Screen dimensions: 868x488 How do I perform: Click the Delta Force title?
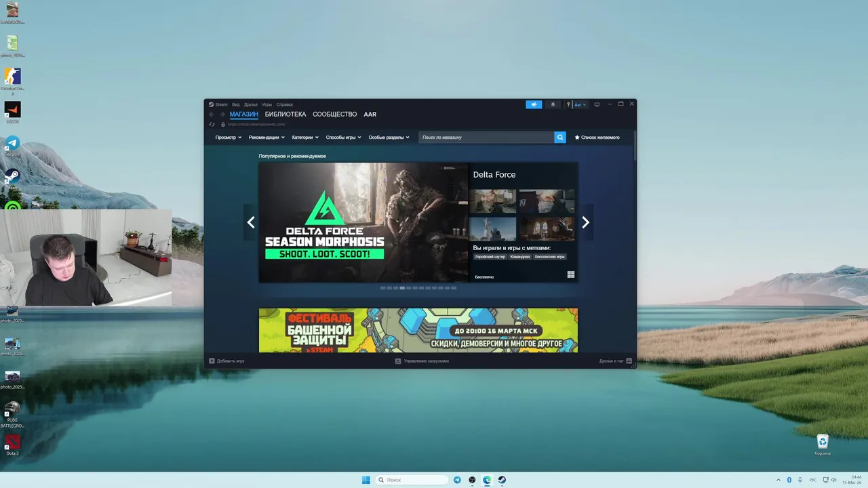click(x=494, y=174)
